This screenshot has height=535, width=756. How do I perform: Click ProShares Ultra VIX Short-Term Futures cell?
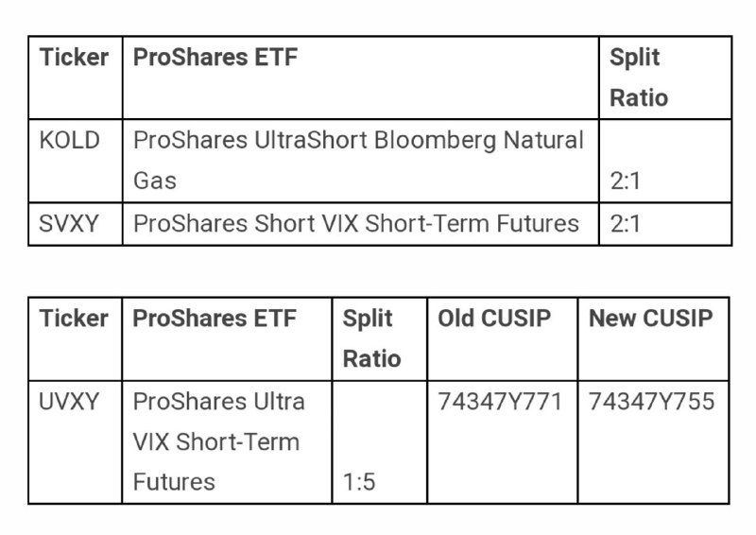[227, 441]
